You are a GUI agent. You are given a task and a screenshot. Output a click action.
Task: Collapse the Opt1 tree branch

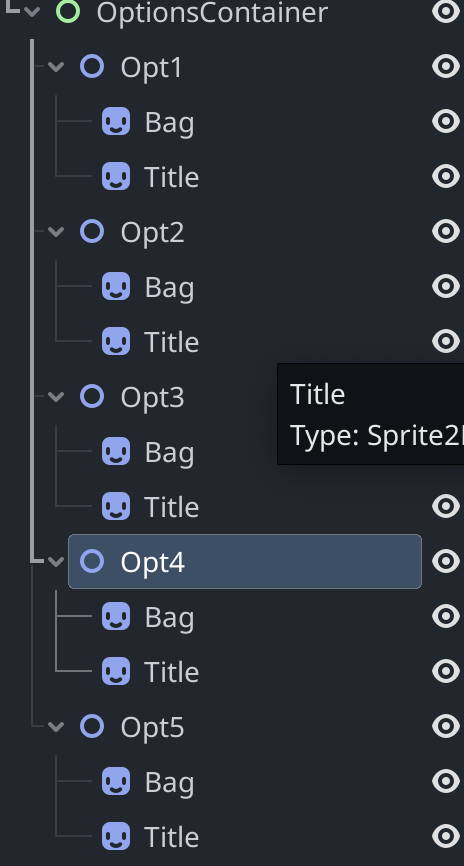56,67
